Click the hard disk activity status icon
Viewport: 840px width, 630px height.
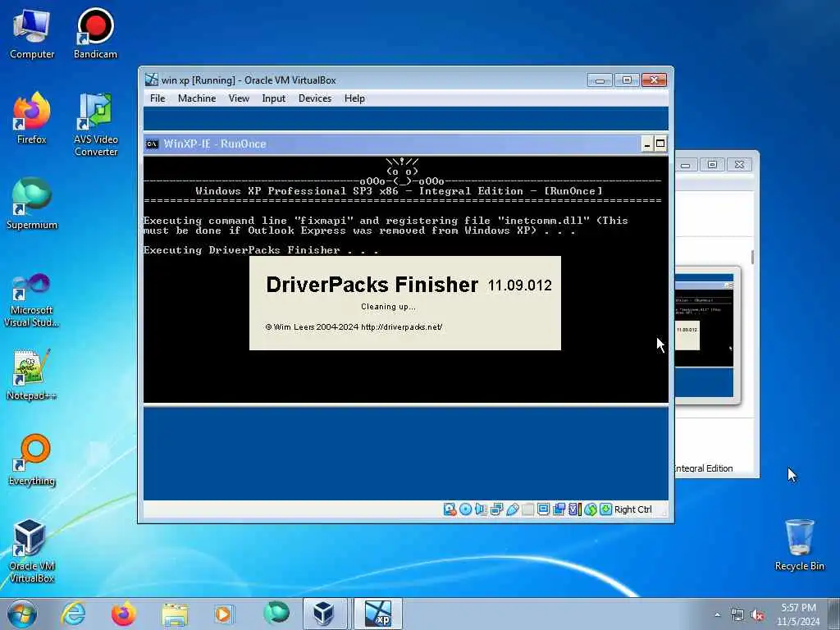tap(450, 509)
